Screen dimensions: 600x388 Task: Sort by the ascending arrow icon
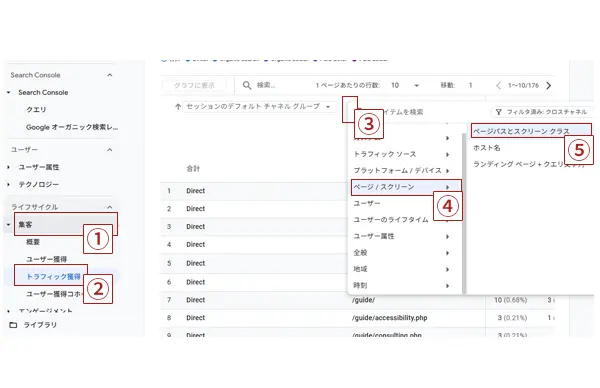pos(178,107)
